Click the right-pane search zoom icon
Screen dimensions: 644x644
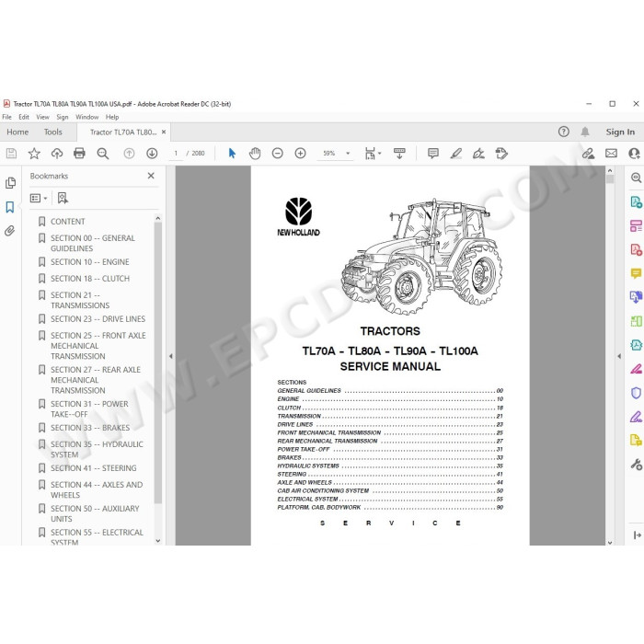pos(636,178)
